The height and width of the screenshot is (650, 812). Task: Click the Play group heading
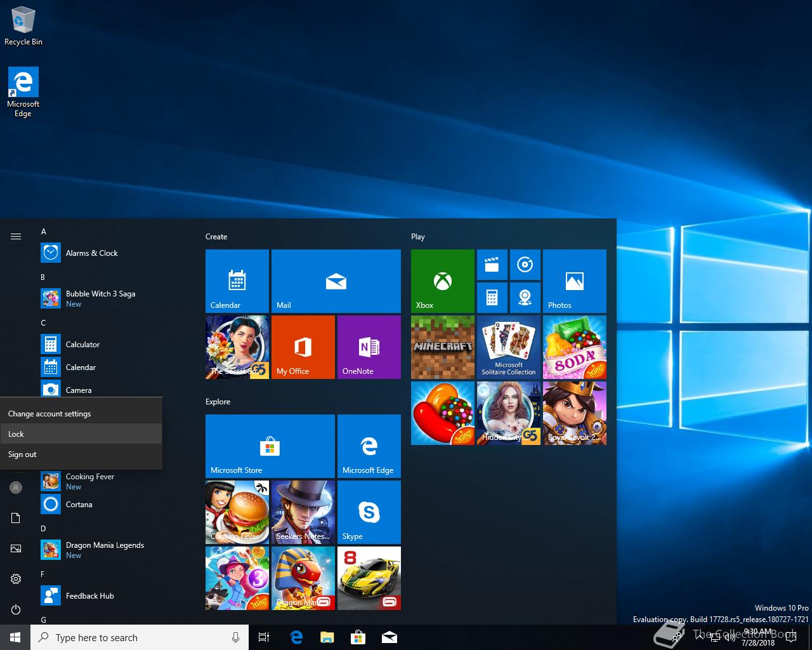click(418, 237)
